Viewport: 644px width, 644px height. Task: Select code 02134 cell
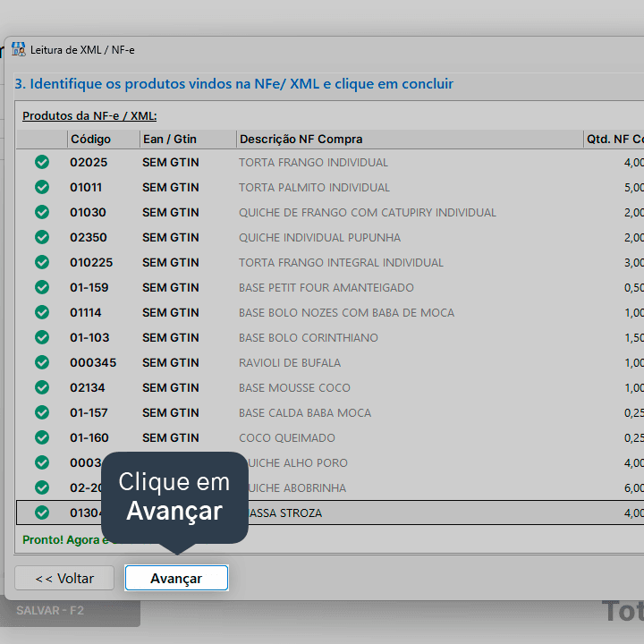pyautogui.click(x=87, y=387)
